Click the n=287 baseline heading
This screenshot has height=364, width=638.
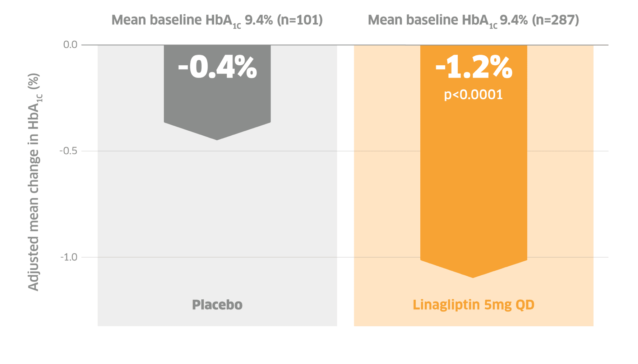coord(473,20)
